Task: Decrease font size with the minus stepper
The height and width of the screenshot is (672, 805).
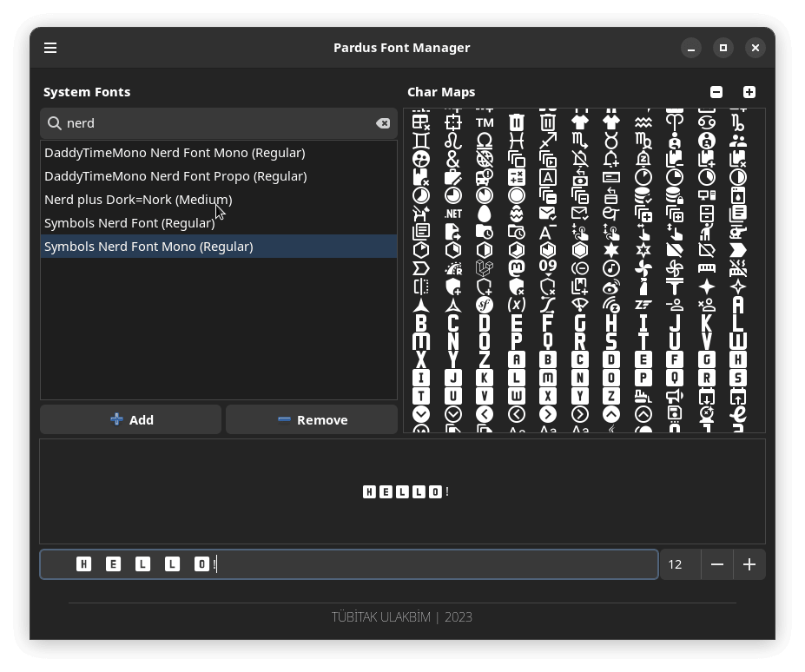Action: (x=716, y=564)
